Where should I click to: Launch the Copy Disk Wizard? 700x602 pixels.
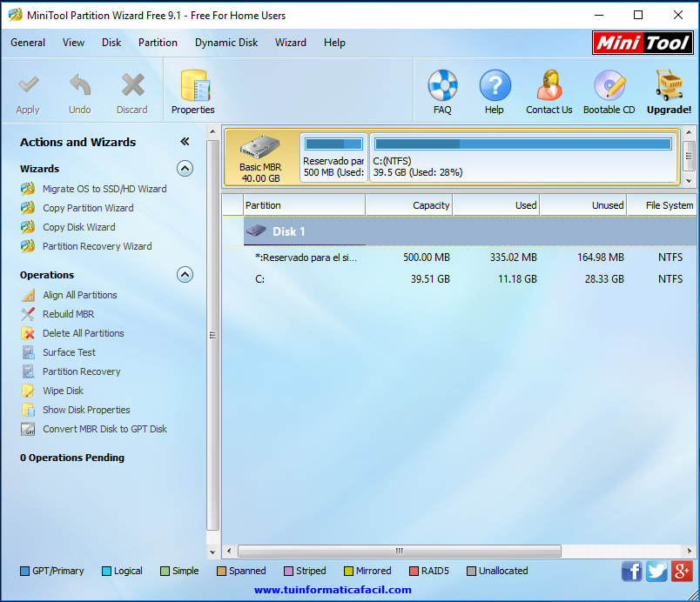point(79,227)
